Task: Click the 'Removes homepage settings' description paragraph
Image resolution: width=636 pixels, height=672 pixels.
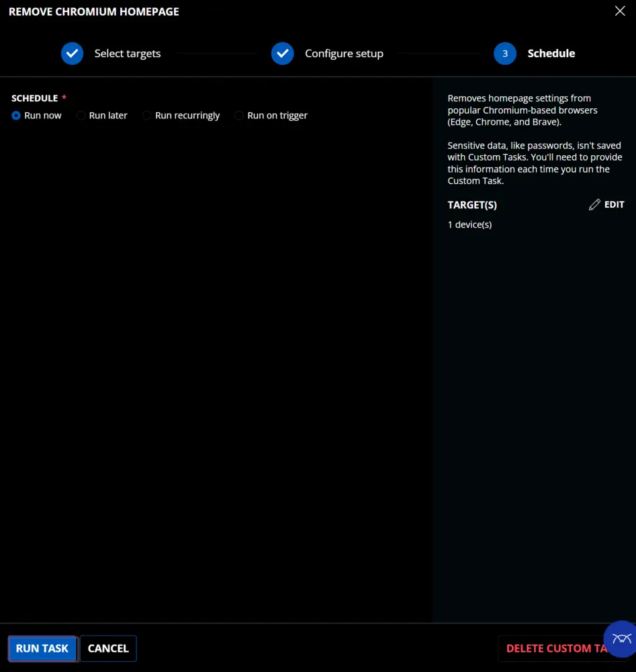Action: 523,110
